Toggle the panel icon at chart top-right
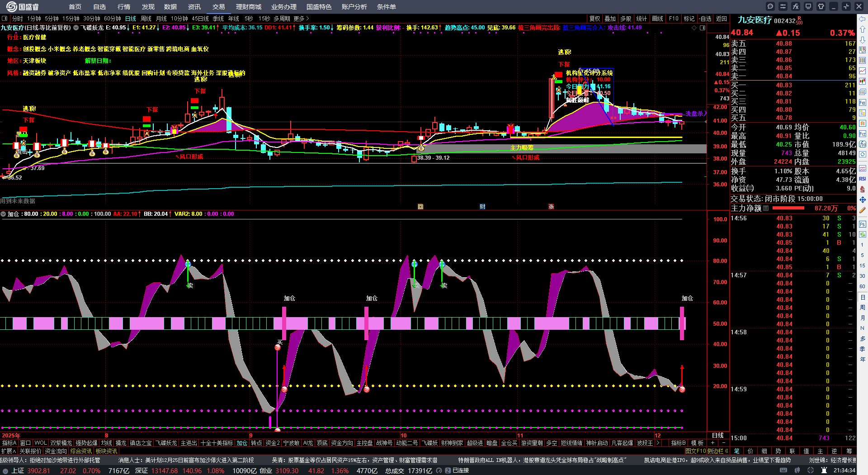This screenshot has width=868, height=475. click(x=703, y=28)
